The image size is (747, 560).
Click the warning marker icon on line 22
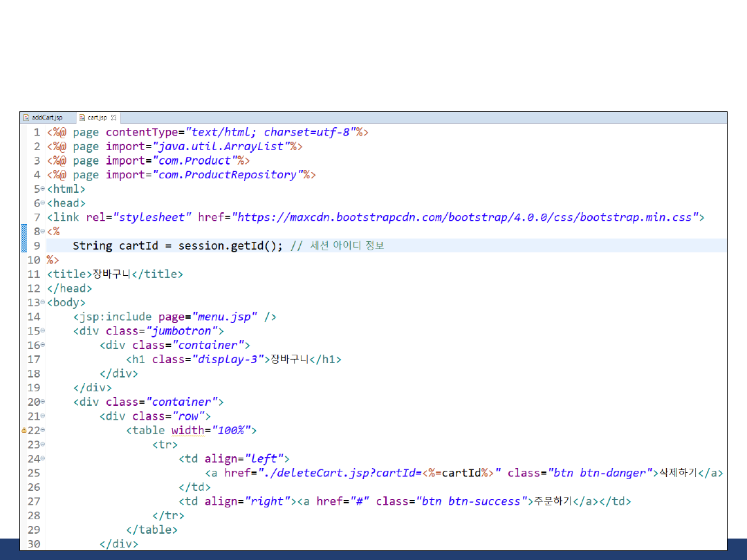24,430
